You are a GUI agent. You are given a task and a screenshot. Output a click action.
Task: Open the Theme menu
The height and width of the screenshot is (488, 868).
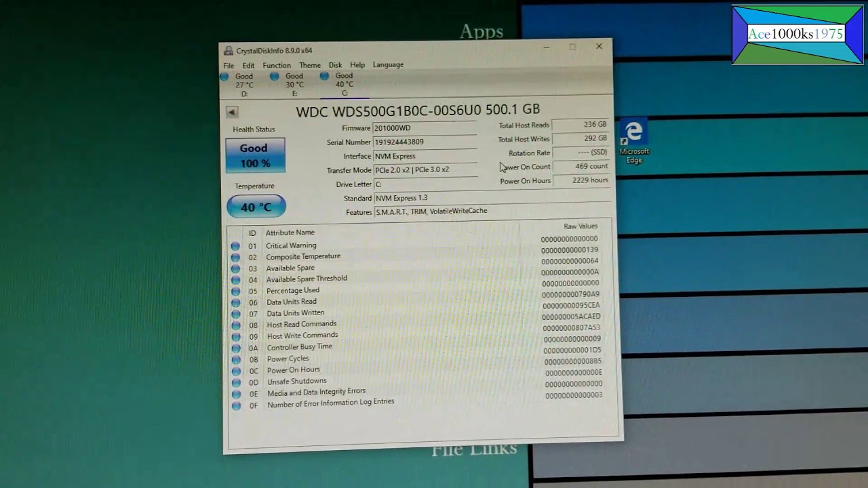click(x=310, y=65)
